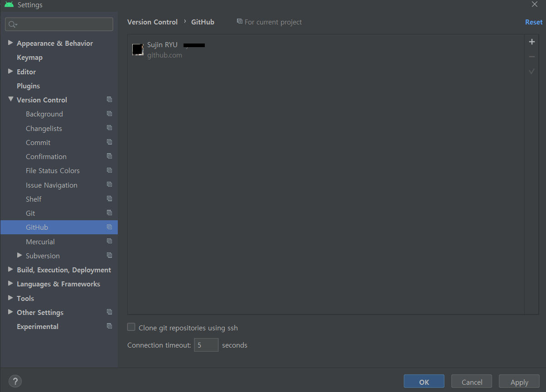Click the settings search field
The width and height of the screenshot is (546, 392).
(59, 24)
